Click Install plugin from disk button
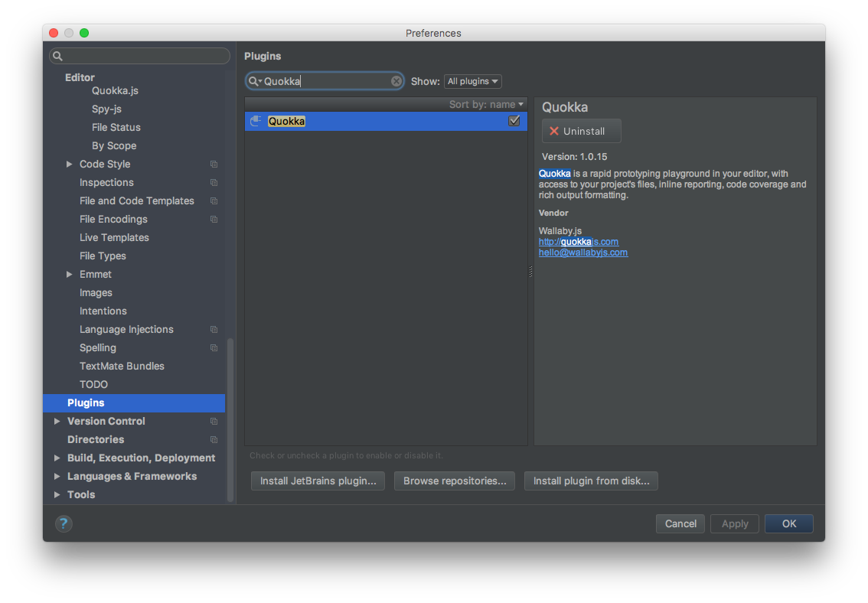The image size is (868, 603). pyautogui.click(x=591, y=481)
